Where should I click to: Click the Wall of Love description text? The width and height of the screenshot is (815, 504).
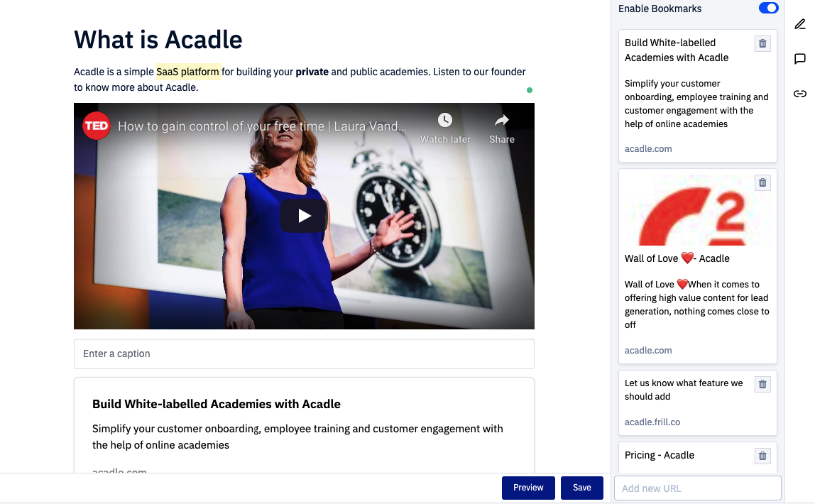pyautogui.click(x=696, y=305)
